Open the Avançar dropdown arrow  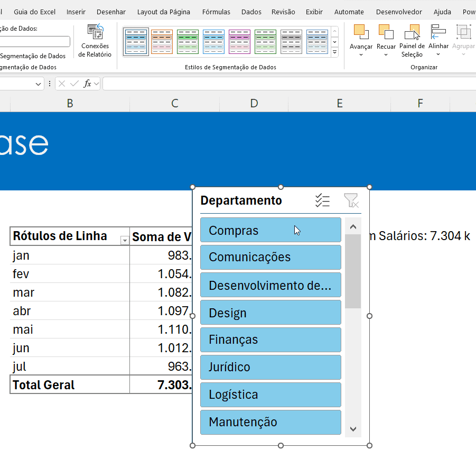pos(361,54)
